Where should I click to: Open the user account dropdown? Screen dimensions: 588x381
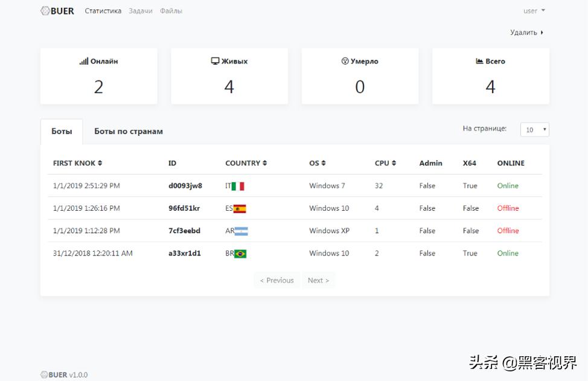(x=534, y=11)
